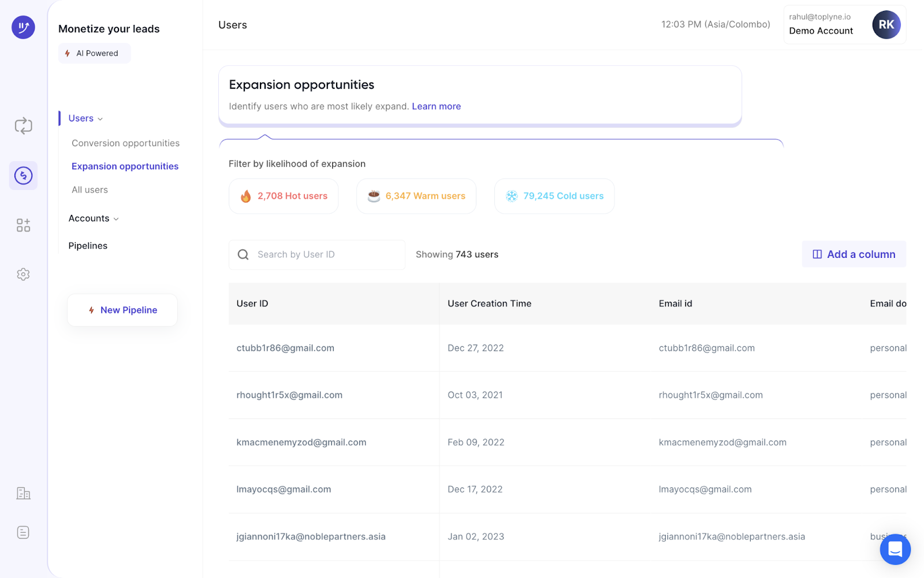This screenshot has height=578, width=924.
Task: Filter by 79,245 Cold users
Action: pos(554,197)
